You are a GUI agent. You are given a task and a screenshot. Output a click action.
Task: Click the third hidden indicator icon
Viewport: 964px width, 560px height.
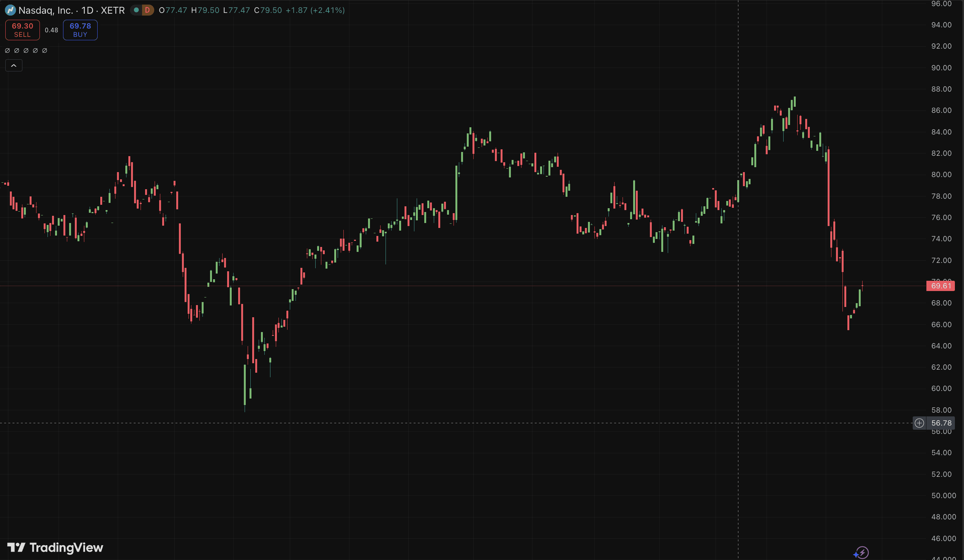pyautogui.click(x=26, y=51)
